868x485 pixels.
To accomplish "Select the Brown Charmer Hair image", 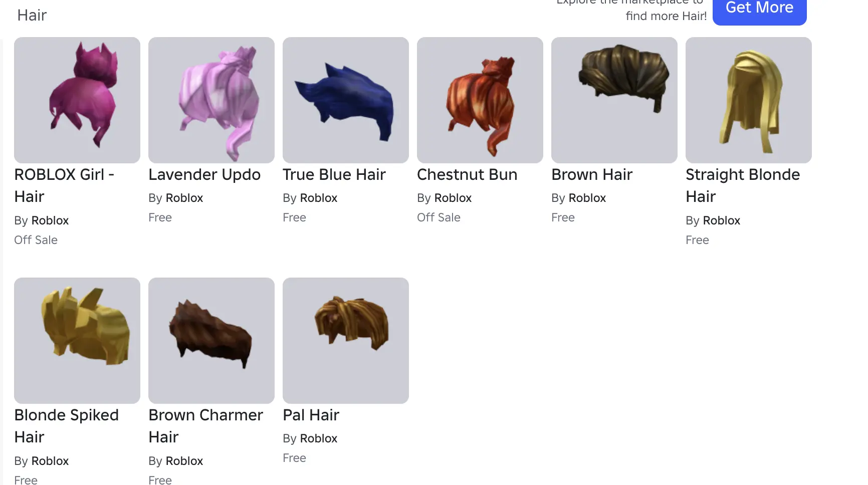I will point(211,341).
